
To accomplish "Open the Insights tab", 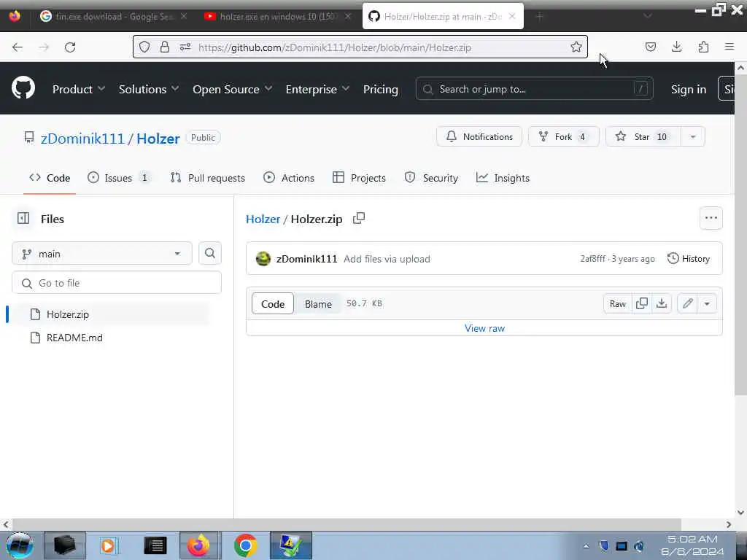I will [x=503, y=178].
